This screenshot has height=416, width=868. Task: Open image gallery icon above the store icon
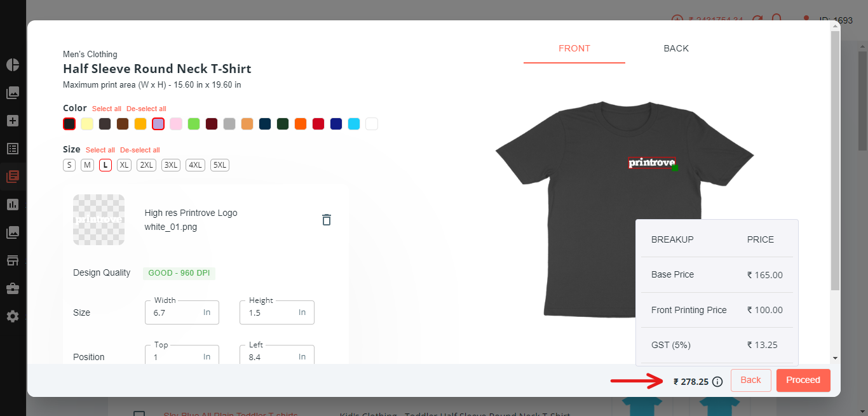point(13,232)
